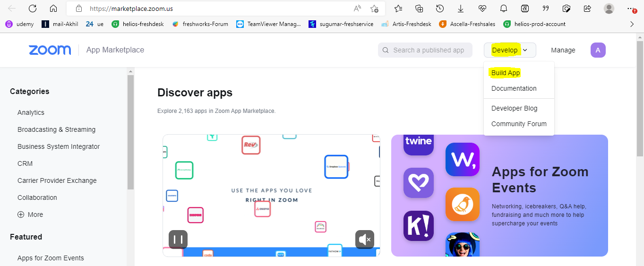The image size is (644, 266).
Task: Click the orange bird app icon
Action: [463, 205]
